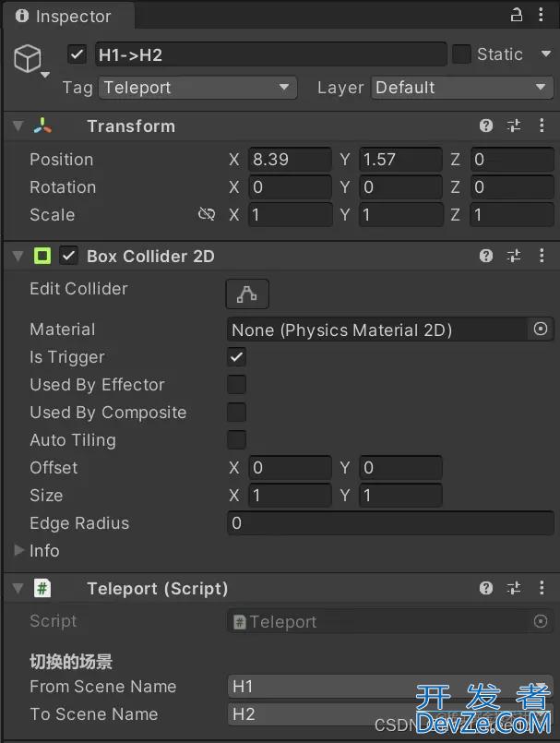The width and height of the screenshot is (560, 743).
Task: Click the Position label
Action: [62, 159]
